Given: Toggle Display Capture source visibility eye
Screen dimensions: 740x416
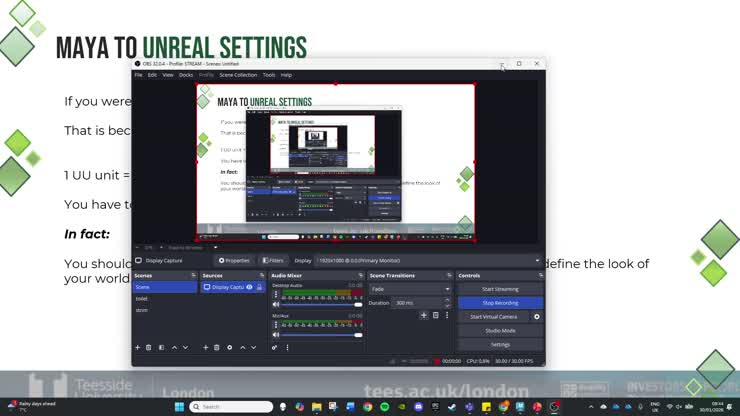Looking at the screenshot, I should [x=249, y=287].
